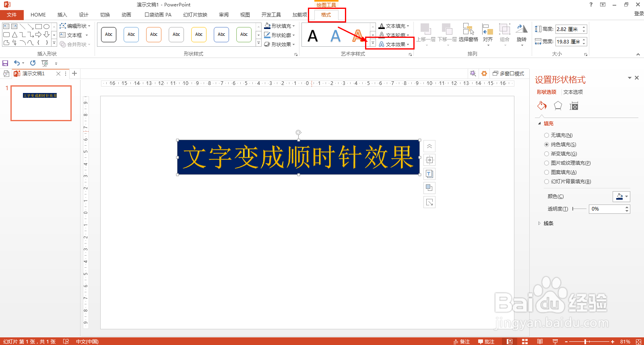Click Sign in (登录) link

[639, 14]
